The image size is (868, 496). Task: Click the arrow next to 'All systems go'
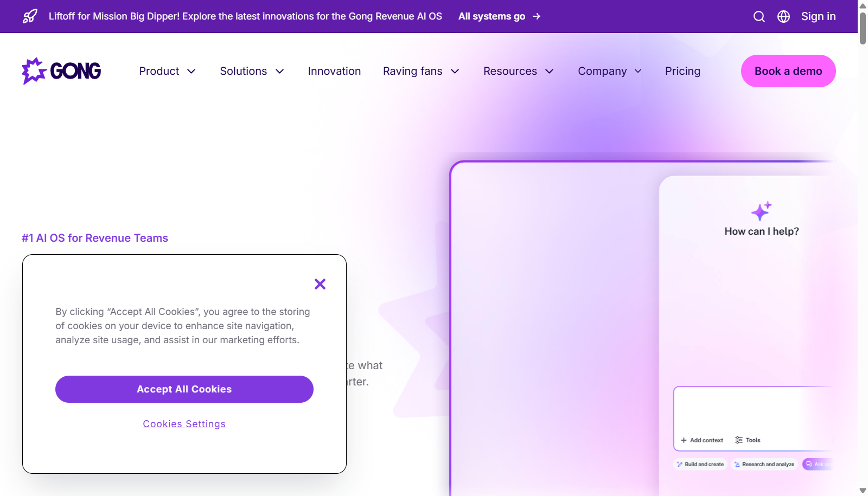537,16
